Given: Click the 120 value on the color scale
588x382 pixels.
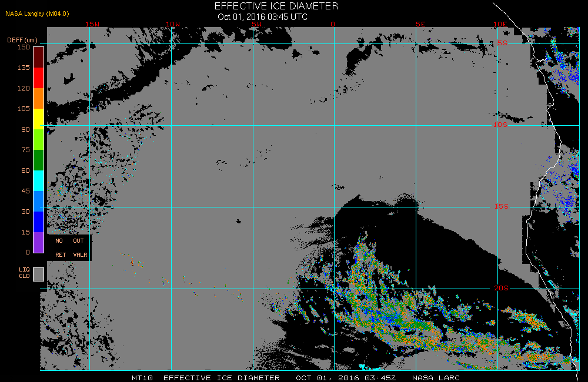Looking at the screenshot, I should [x=24, y=89].
